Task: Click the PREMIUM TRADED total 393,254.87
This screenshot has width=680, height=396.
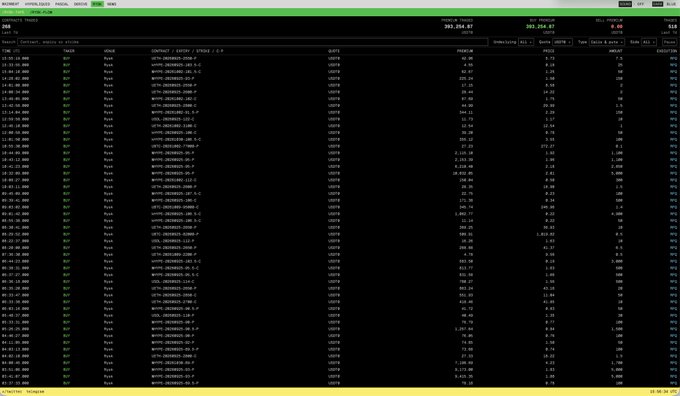Action: [x=458, y=26]
